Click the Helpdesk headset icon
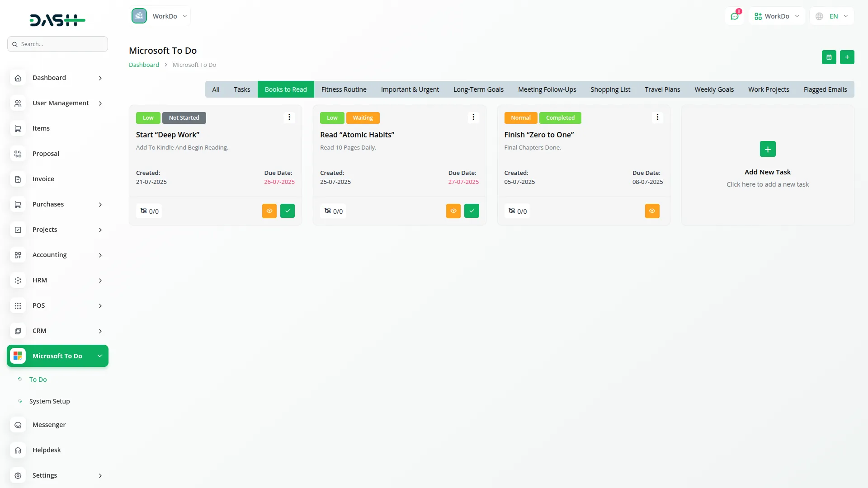 [x=18, y=450]
